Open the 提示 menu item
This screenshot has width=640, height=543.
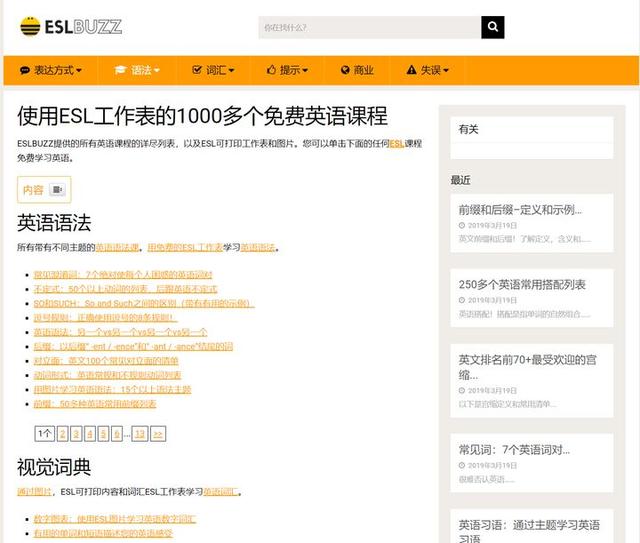coord(287,70)
